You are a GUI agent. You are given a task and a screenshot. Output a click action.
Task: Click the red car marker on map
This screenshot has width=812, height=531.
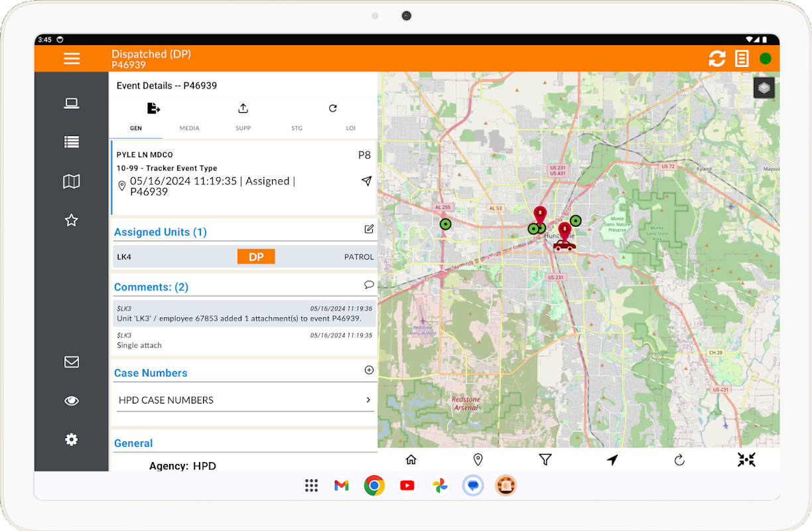click(x=564, y=246)
